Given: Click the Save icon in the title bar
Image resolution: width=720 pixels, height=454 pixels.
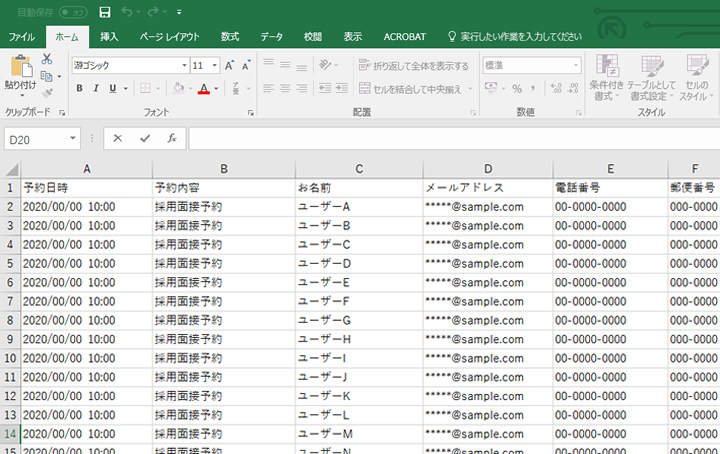Looking at the screenshot, I should coord(106,12).
